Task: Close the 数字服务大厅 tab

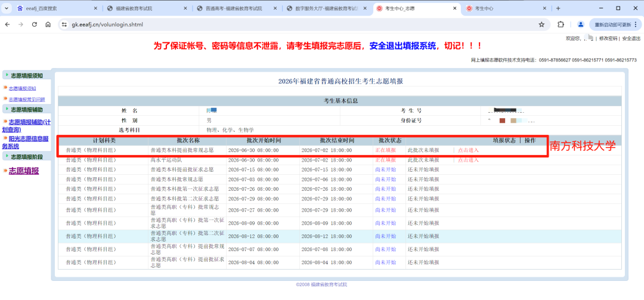Action: click(x=366, y=8)
